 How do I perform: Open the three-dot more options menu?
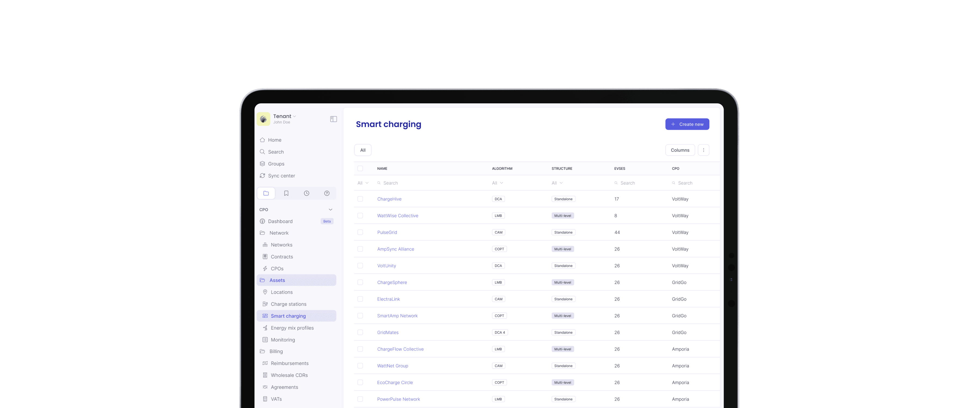click(703, 150)
